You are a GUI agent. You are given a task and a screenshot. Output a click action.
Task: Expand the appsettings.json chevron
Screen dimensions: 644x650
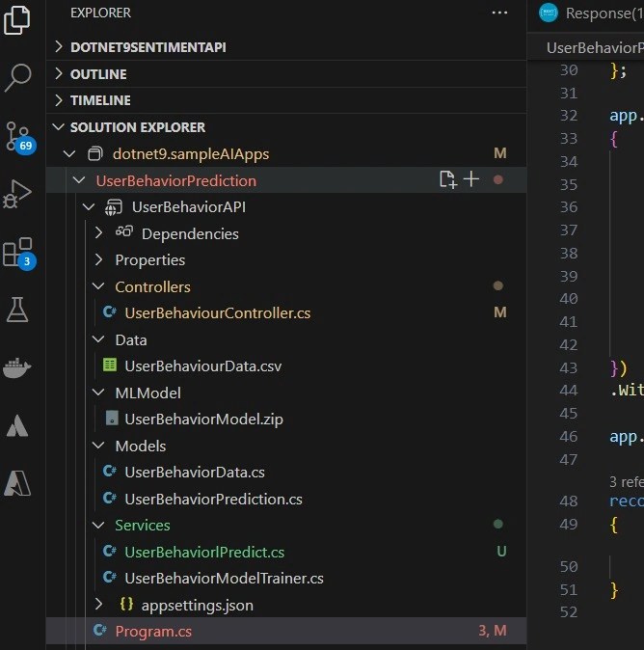[98, 604]
